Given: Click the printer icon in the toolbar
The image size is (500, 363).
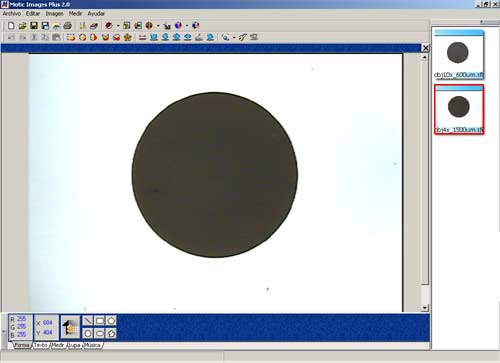Looking at the screenshot, I should coord(68,26).
